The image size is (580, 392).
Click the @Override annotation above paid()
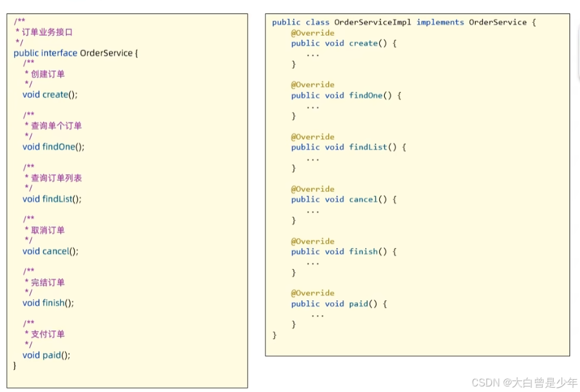click(x=313, y=293)
